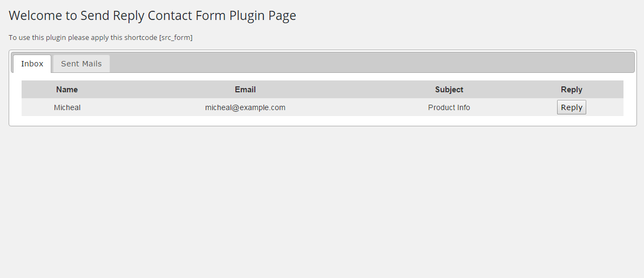Click the Name column header
644x278 pixels.
click(67, 90)
